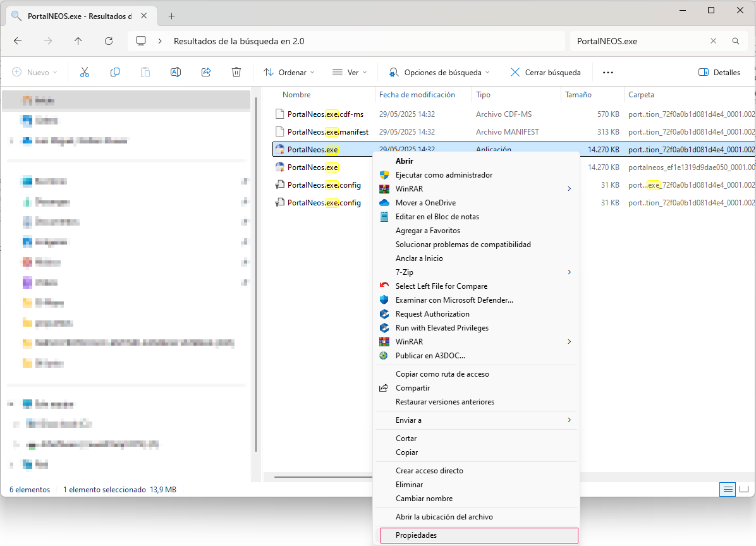
Task: Sort by Fecha de modificación column
Action: [417, 95]
